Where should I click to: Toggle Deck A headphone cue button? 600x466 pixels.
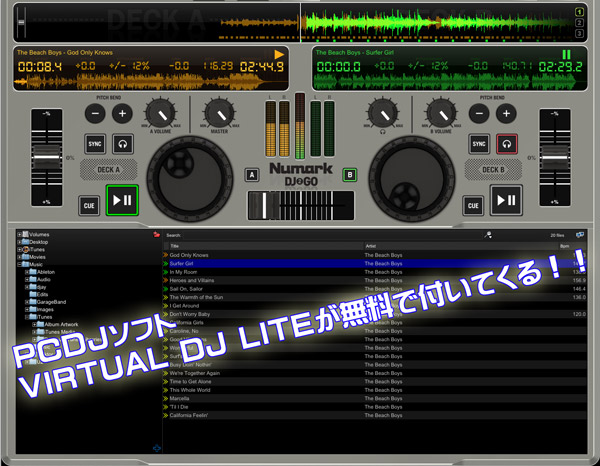pos(123,144)
